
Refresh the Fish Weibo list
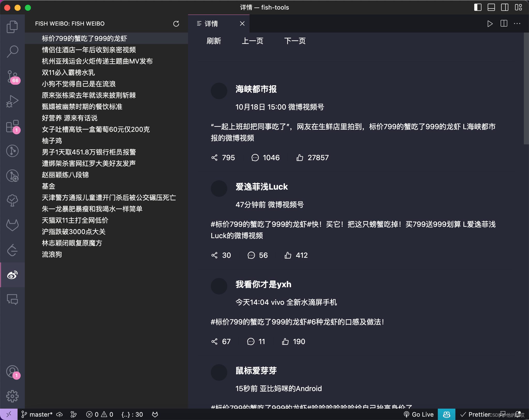(x=176, y=24)
